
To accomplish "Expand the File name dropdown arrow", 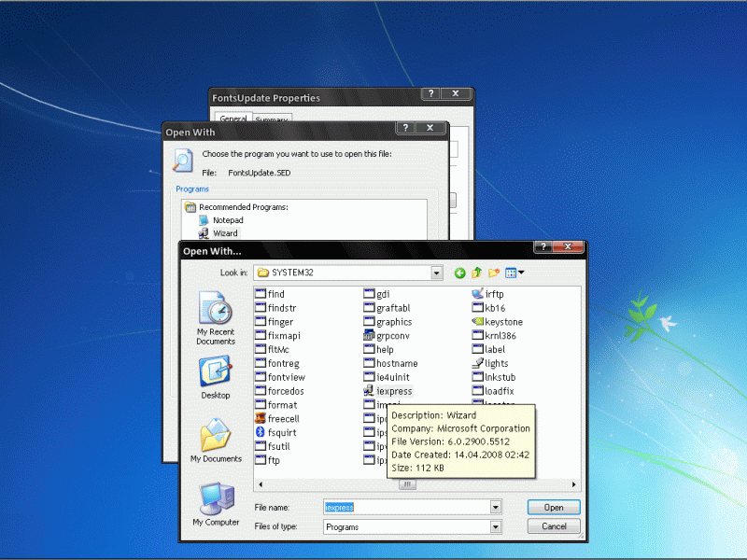I will click(496, 507).
